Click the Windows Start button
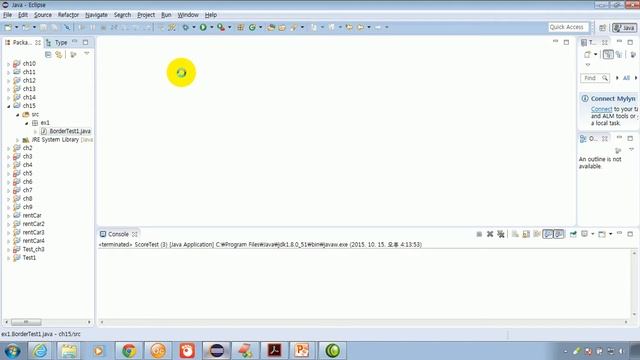The width and height of the screenshot is (640, 360). tap(13, 351)
